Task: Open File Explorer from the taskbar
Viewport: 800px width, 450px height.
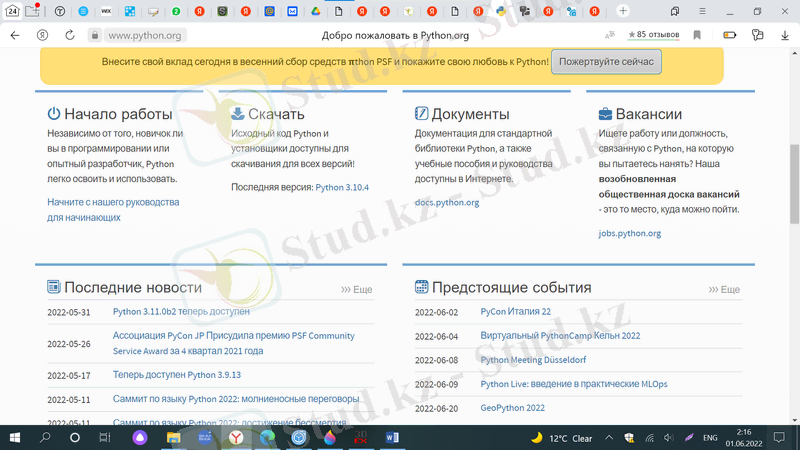Action: (173, 438)
